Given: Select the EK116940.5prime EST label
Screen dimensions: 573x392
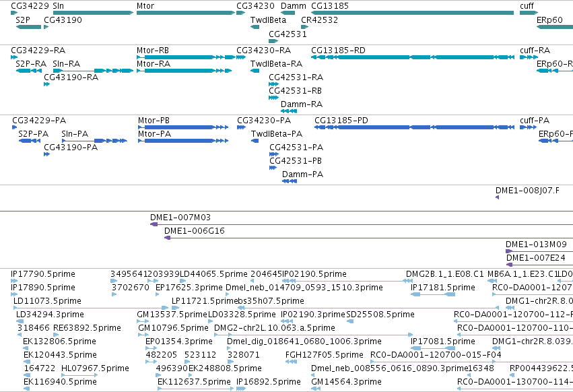Looking at the screenshot, I should pos(60,382).
